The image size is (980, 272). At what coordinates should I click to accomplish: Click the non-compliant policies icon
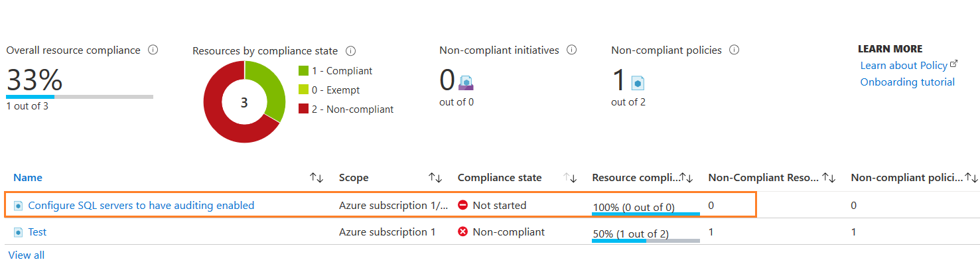coord(638,82)
